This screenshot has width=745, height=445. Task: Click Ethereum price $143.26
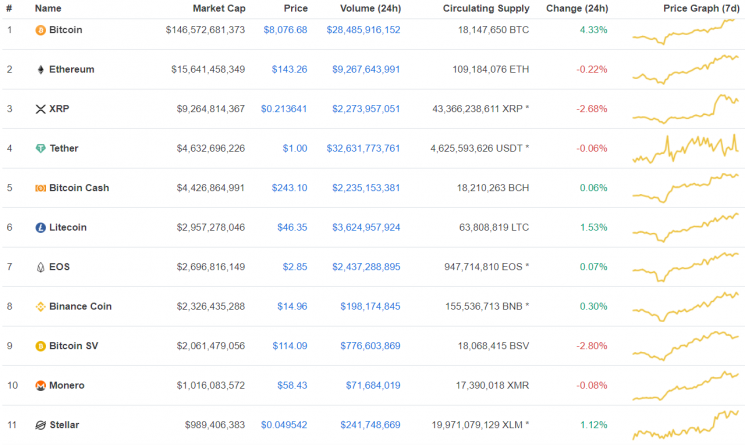(x=289, y=69)
